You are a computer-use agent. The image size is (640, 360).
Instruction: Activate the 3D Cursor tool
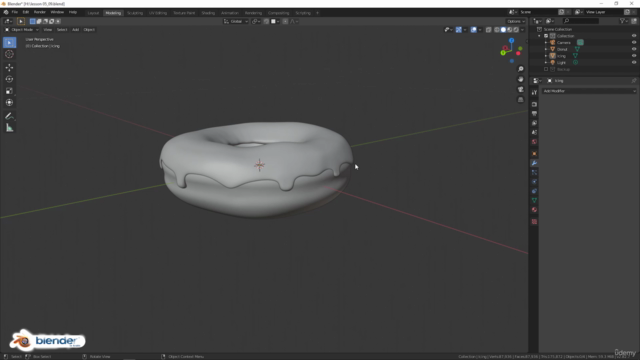[x=9, y=54]
